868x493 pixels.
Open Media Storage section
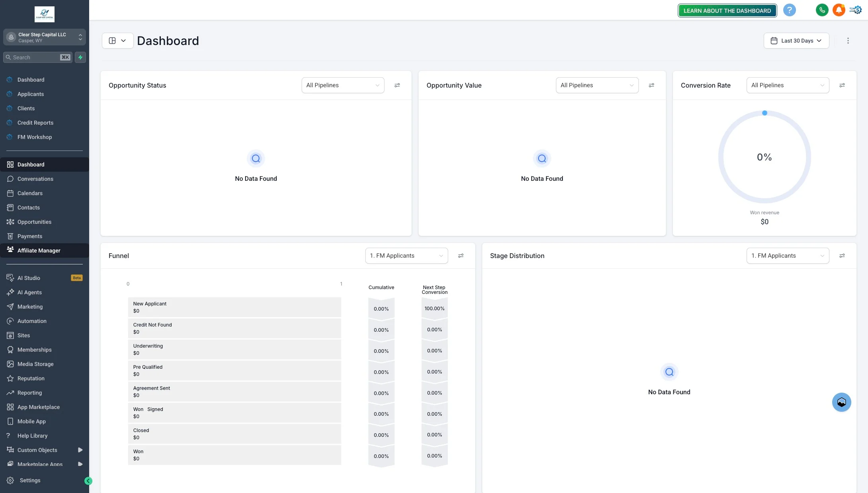pos(45,364)
